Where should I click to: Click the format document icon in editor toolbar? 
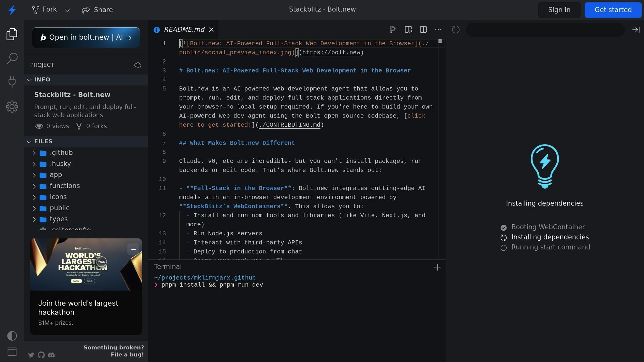pos(393,30)
